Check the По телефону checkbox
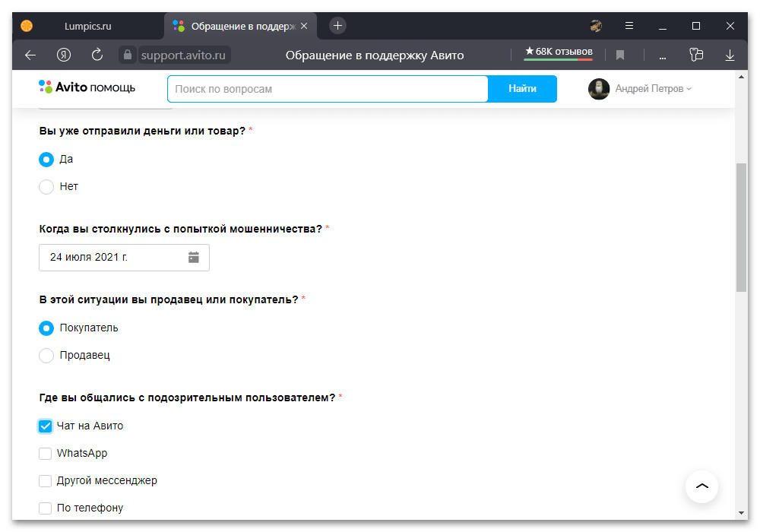760x532 pixels. (45, 508)
